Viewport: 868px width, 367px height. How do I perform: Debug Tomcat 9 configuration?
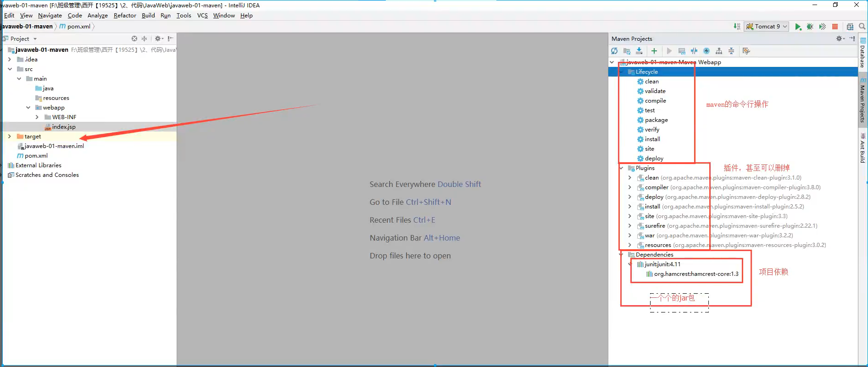pyautogui.click(x=810, y=27)
